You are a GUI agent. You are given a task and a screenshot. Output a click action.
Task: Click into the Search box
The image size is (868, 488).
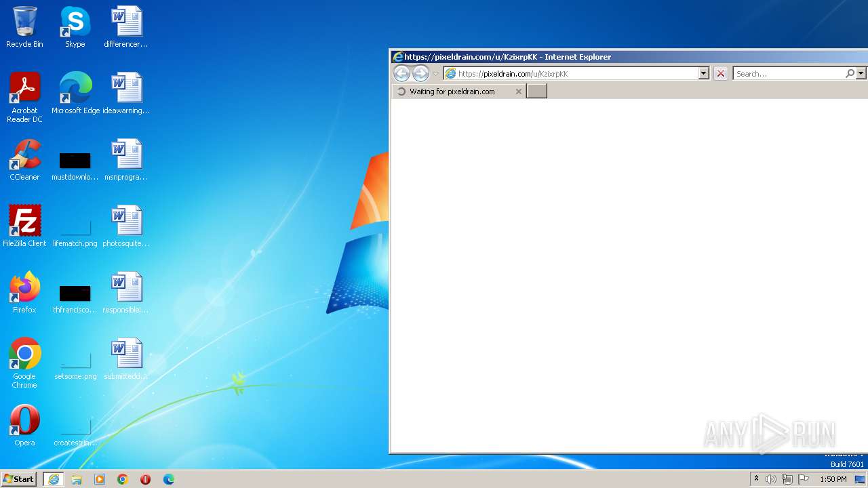[x=789, y=73]
